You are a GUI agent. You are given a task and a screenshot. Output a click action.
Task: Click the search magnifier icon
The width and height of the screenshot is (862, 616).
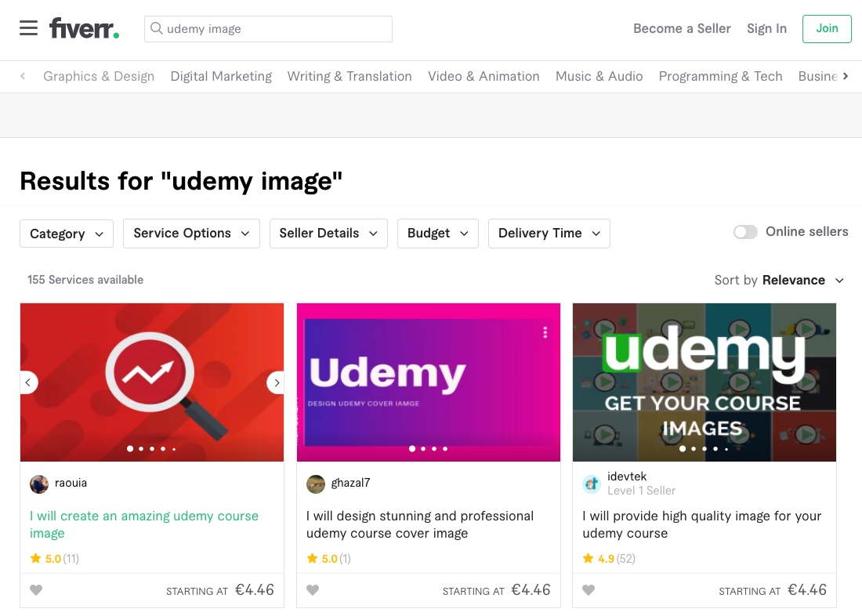point(157,28)
